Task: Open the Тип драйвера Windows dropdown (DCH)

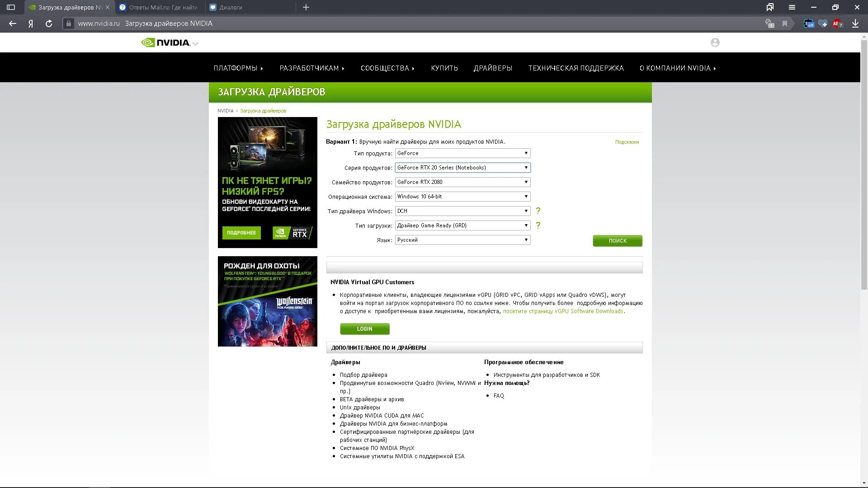Action: tap(462, 211)
